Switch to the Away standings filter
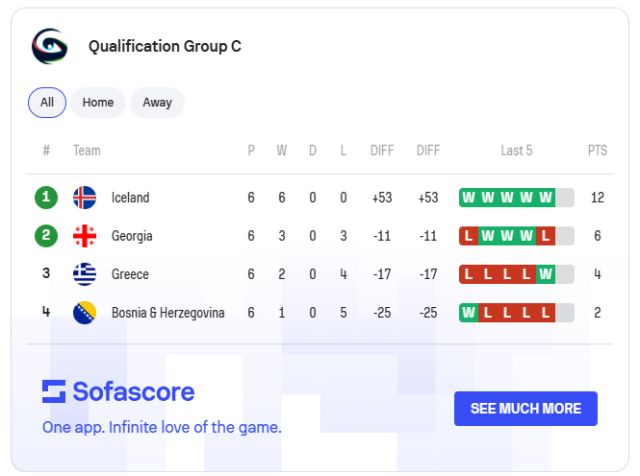This screenshot has width=640, height=476. coord(157,102)
